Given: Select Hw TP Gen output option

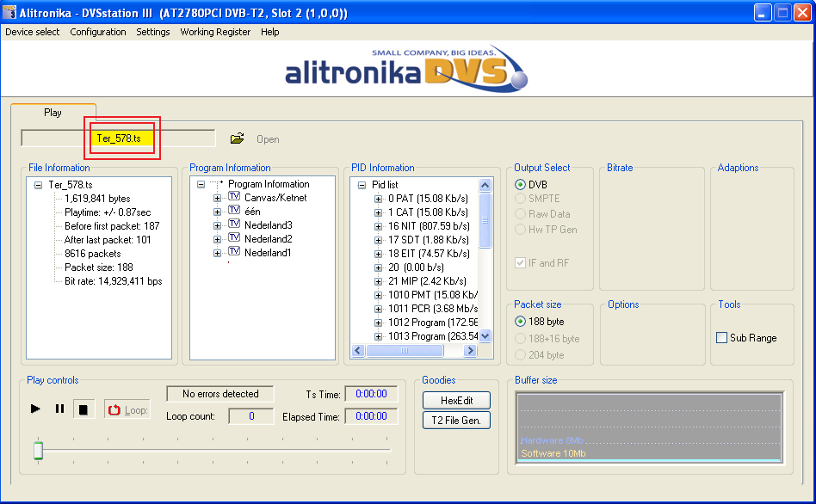Looking at the screenshot, I should click(520, 230).
